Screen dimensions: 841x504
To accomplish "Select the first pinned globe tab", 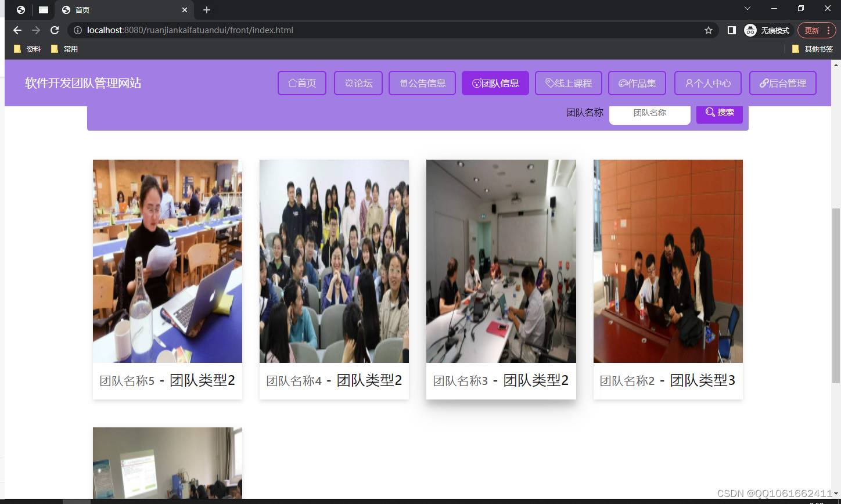I will [21, 10].
